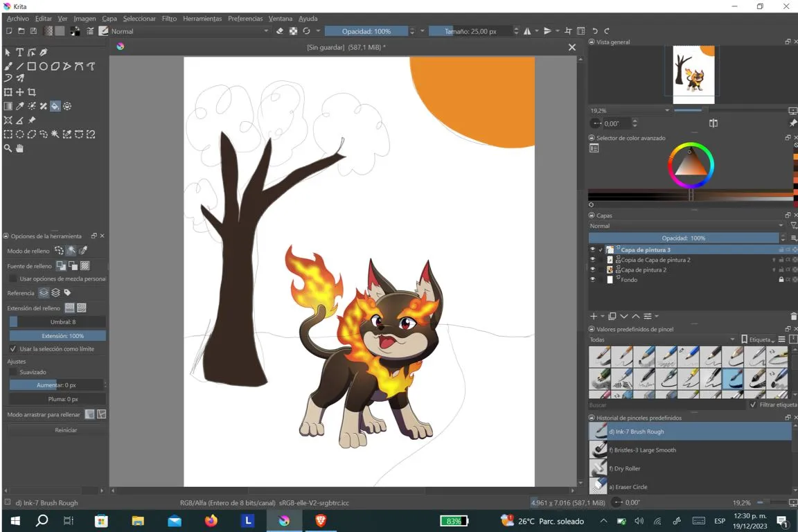Adjust the Umbral: 8 slider
The width and height of the screenshot is (798, 532).
coord(57,321)
